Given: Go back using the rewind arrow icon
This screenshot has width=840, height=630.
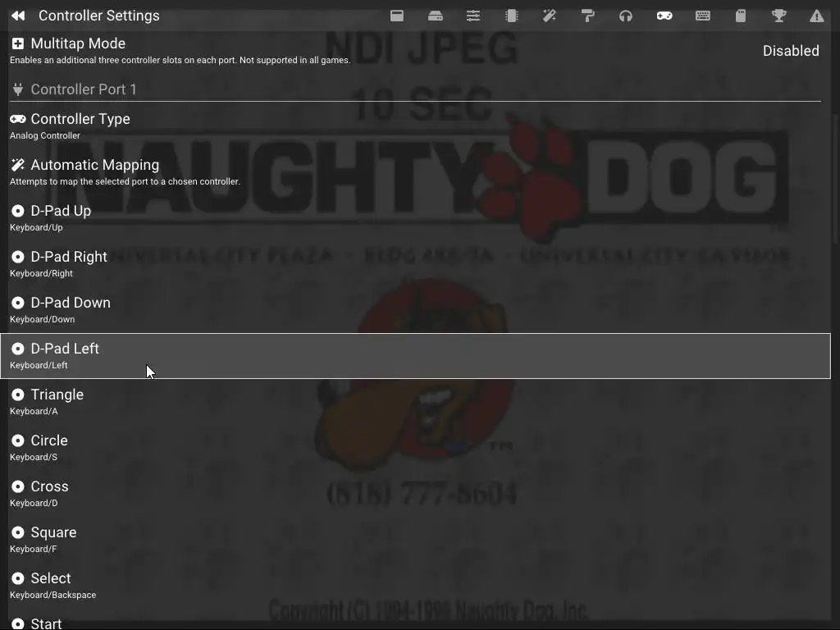Looking at the screenshot, I should click(x=18, y=16).
